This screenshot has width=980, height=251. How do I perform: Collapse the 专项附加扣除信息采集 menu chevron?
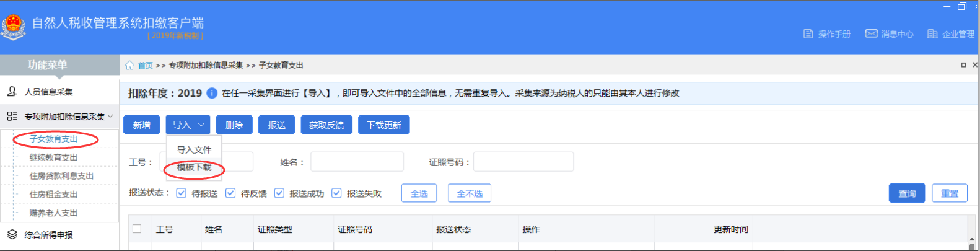click(x=110, y=117)
